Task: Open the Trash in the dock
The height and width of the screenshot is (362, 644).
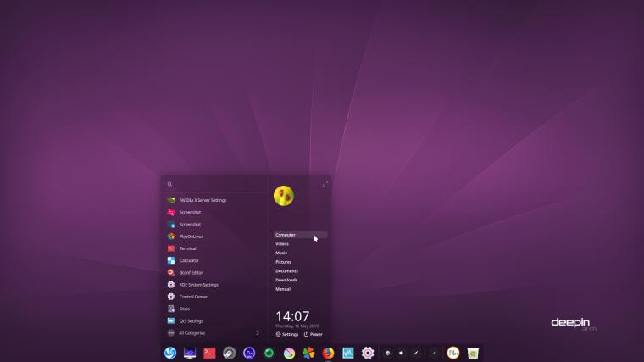Action: tap(473, 353)
